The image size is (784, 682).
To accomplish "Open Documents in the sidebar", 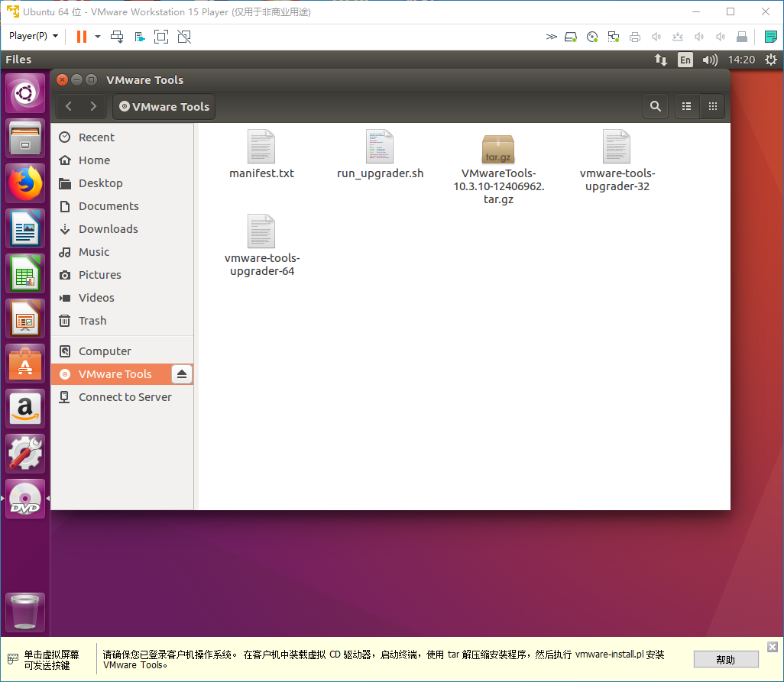I will (x=122, y=206).
